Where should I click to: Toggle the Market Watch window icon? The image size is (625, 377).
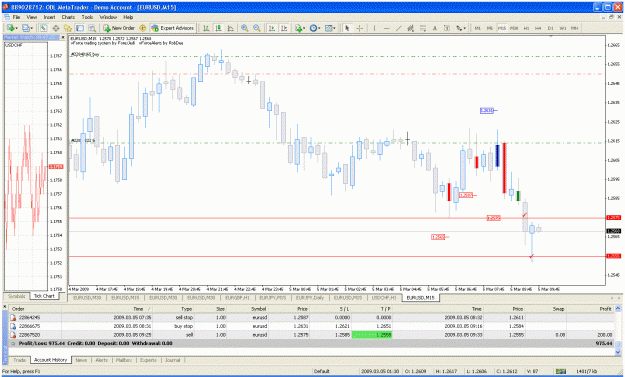43,28
